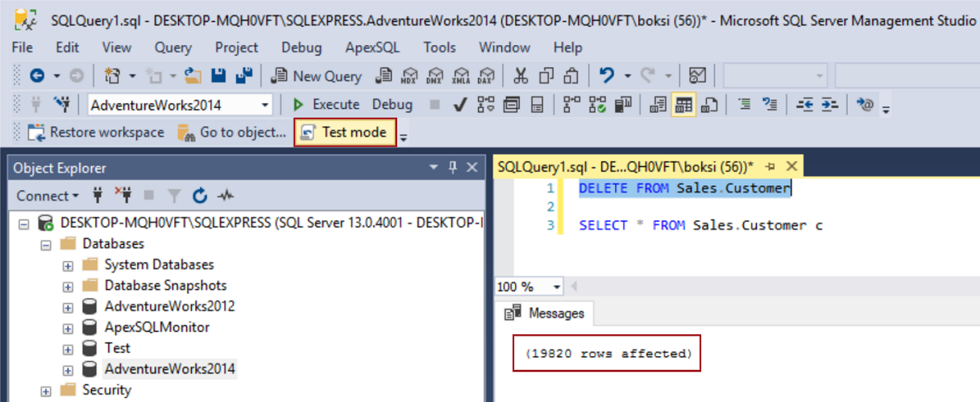980x402 pixels.
Task: Expand the System Databases node
Action: click(68, 264)
